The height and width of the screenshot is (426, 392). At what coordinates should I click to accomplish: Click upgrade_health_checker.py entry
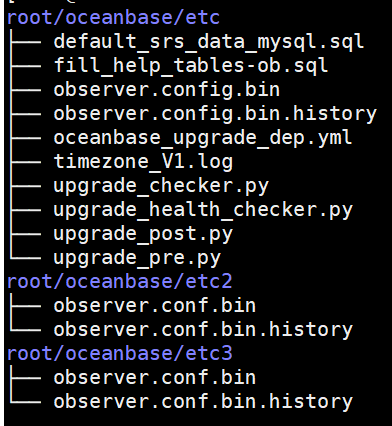(x=203, y=210)
